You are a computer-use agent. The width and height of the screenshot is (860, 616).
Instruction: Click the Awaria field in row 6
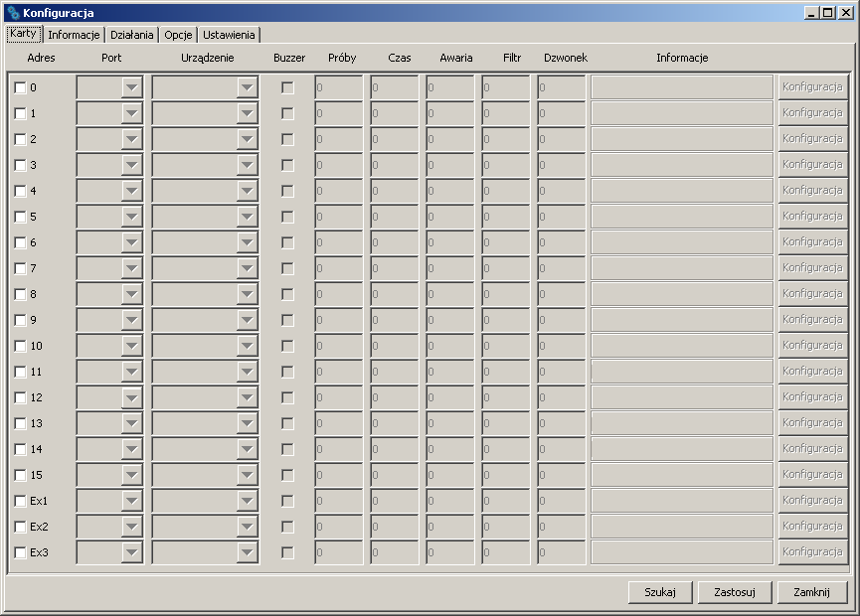[x=450, y=242]
